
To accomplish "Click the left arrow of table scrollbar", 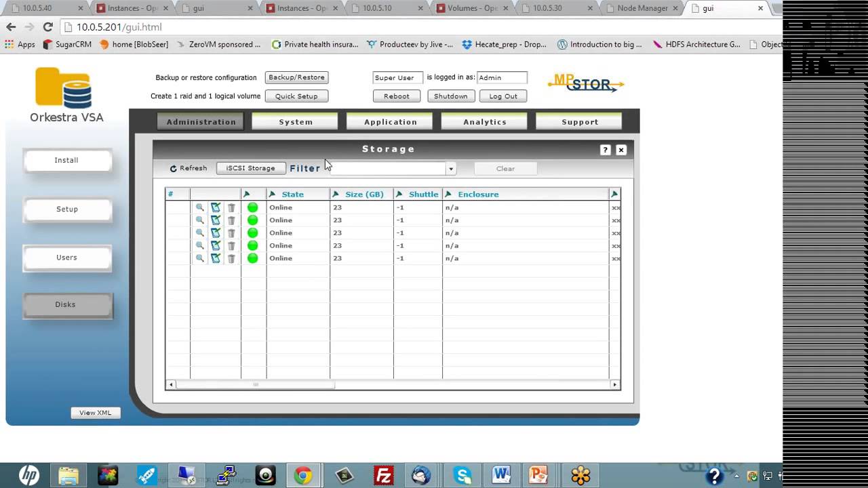I will point(171,384).
